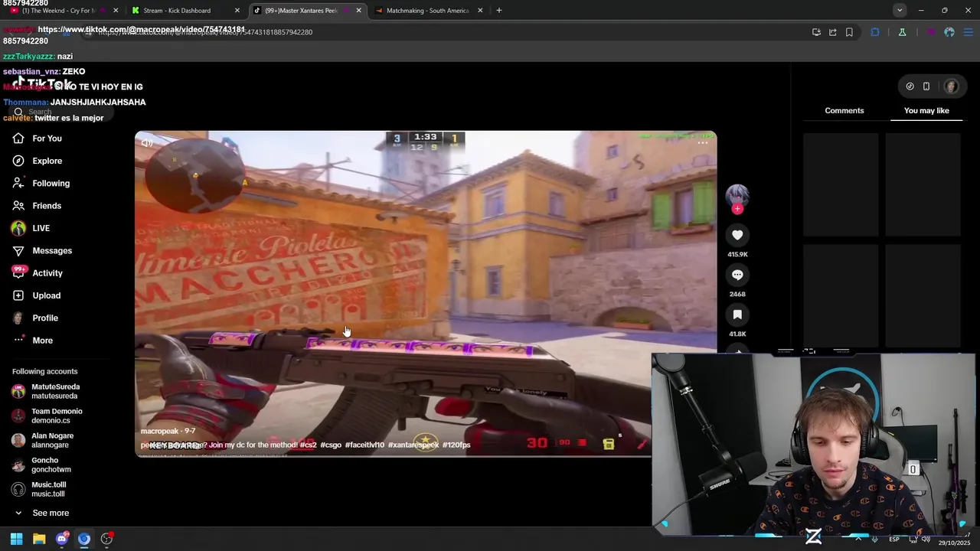Open Music.tolll following account
The image size is (980, 551).
(x=48, y=490)
